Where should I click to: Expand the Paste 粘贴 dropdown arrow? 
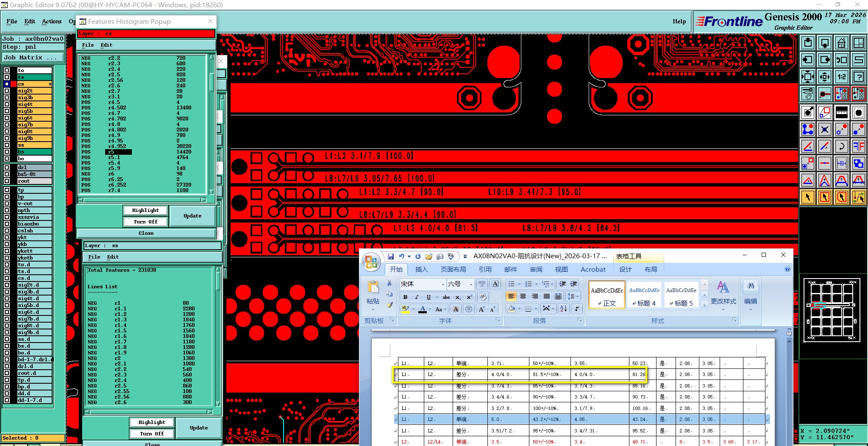pos(373,309)
